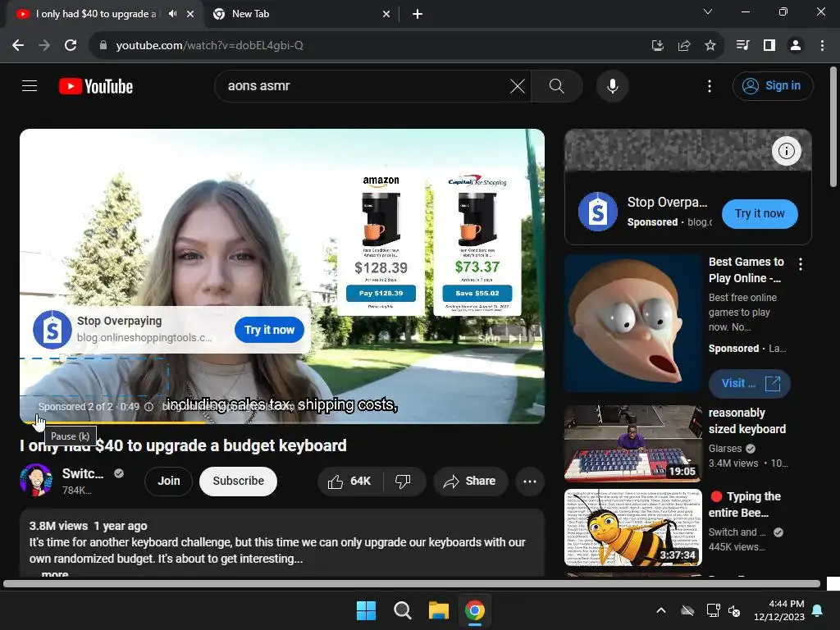Screen dimensions: 840x630
Task: Open media controls in Chrome toolbar
Action: point(742,46)
